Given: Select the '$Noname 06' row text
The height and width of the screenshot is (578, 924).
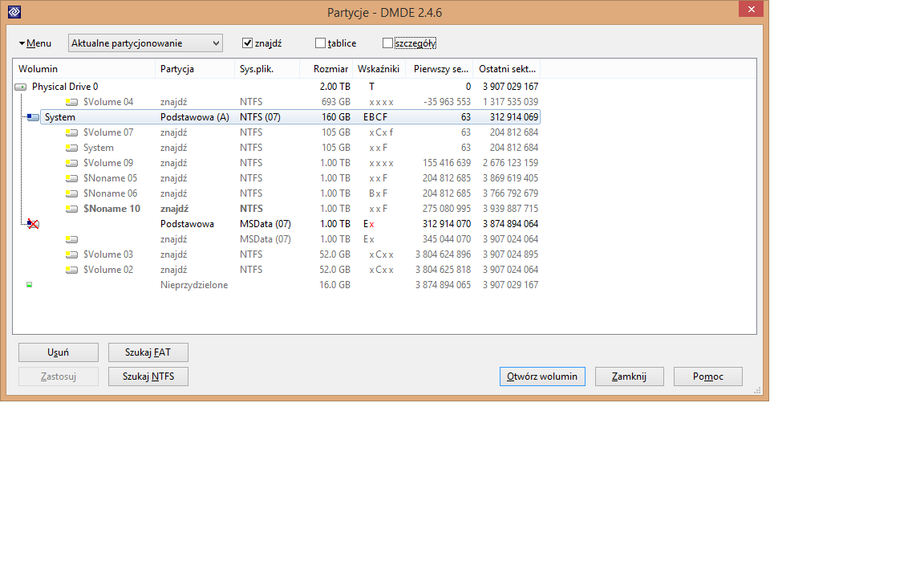Looking at the screenshot, I should point(110,193).
